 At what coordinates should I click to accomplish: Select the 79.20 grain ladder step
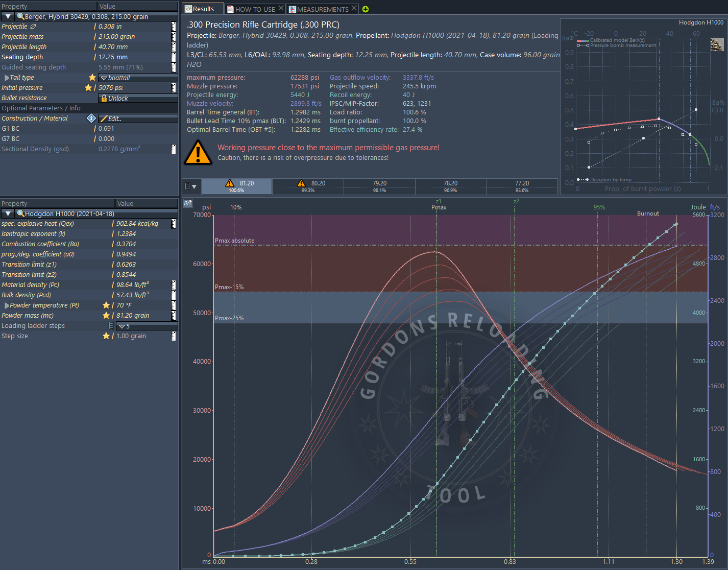[379, 186]
